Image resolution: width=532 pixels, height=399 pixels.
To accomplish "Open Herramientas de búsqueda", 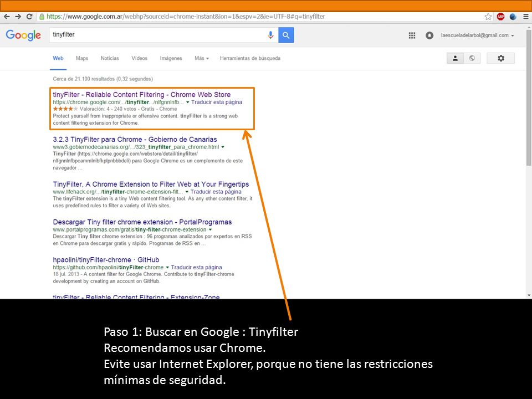I will click(250, 58).
